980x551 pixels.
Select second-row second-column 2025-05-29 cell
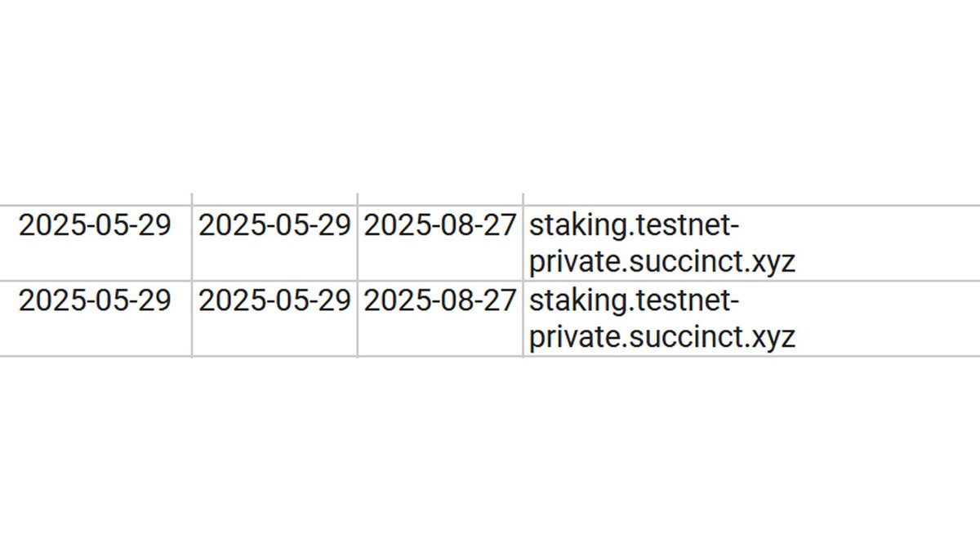[274, 318]
